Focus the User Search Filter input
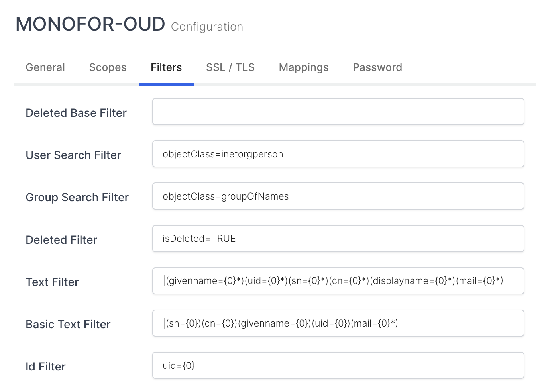This screenshot has width=550, height=392. tap(338, 154)
